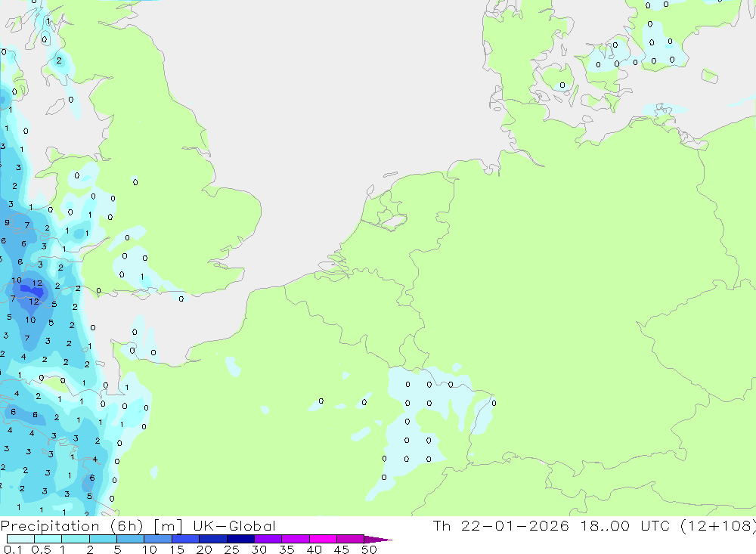
Task: Click the '45' legend scale label
Action: [x=342, y=549]
